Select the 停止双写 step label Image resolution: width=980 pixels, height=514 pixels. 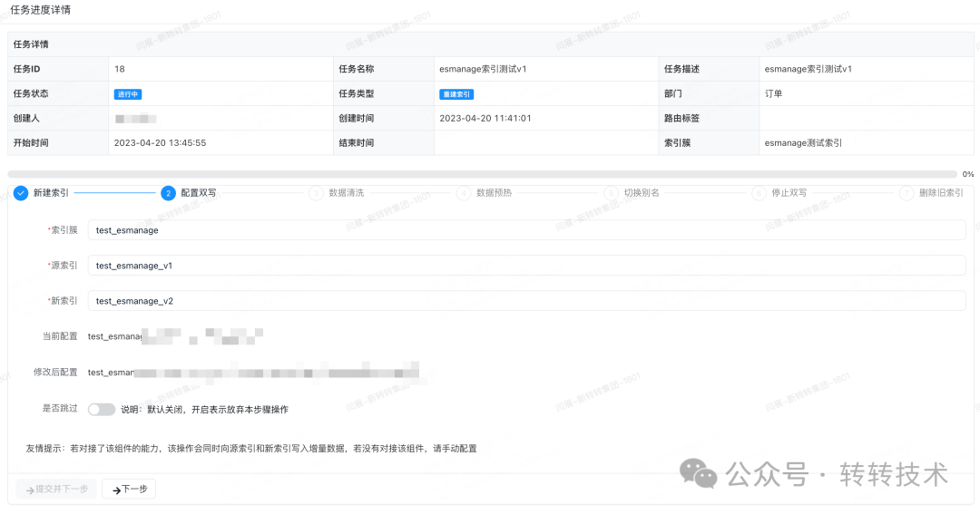point(789,193)
